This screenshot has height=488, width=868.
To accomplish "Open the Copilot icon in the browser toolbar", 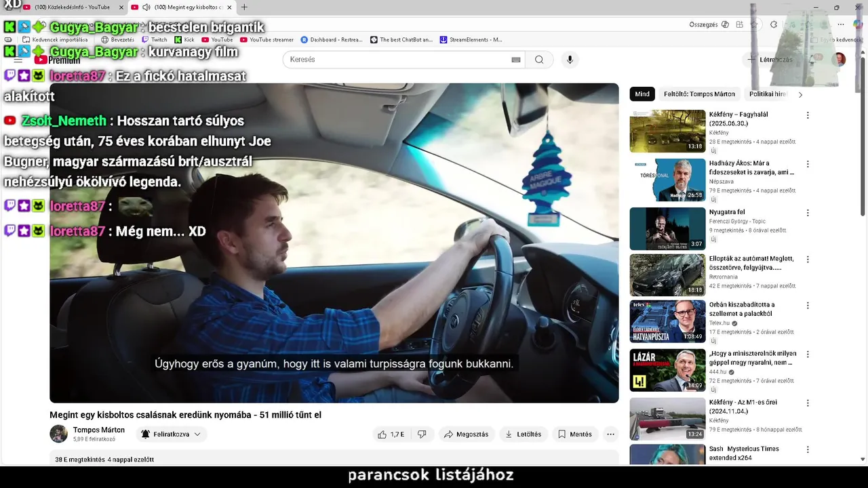I will 858,24.
